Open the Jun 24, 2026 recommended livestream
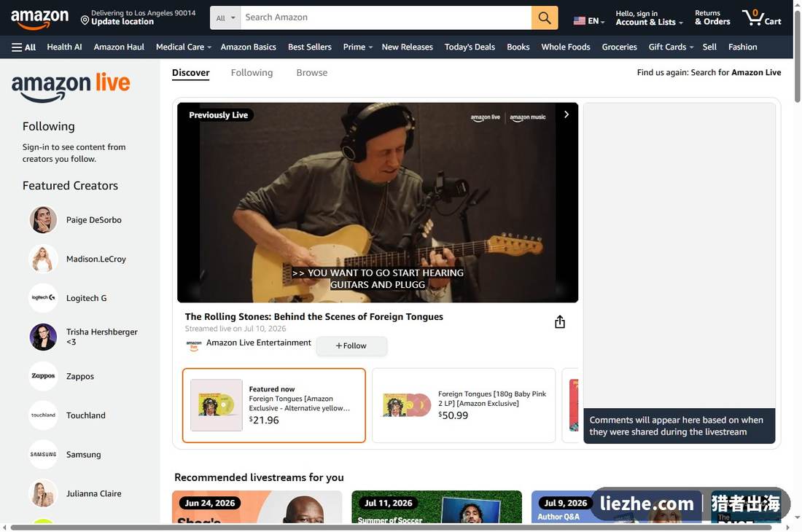The height and width of the screenshot is (532, 802). tap(257, 507)
